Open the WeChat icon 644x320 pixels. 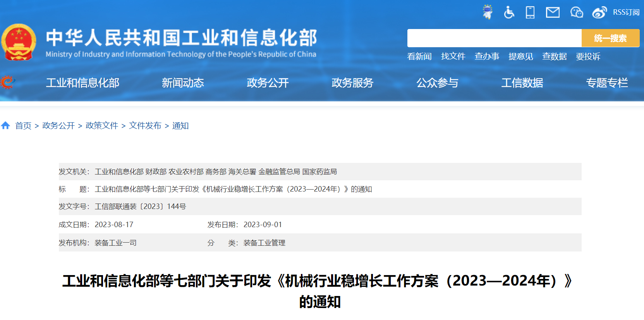[577, 12]
